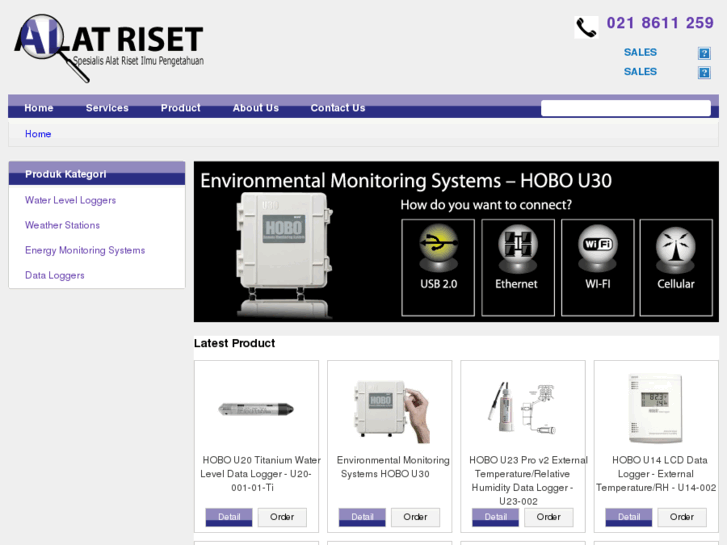Viewport: 727px width, 545px height.
Task: Click the banner headline Environmental Monitoring Systems
Action: [406, 181]
